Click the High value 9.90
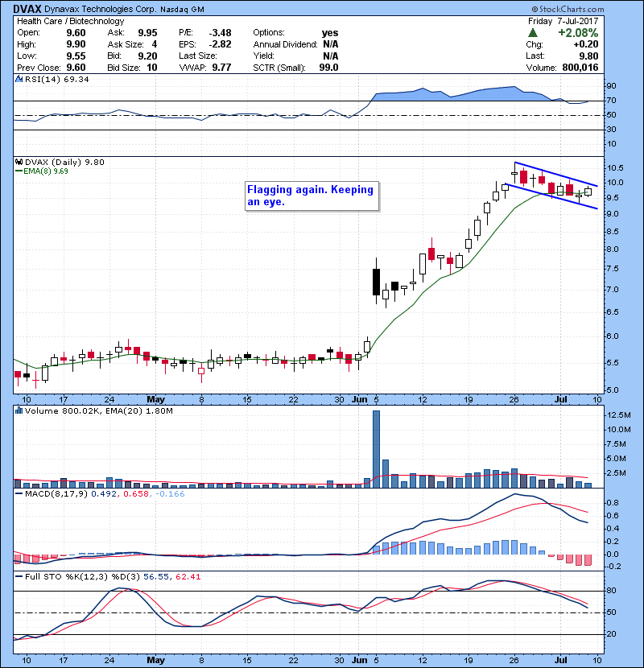This screenshot has height=668, width=644. point(76,44)
